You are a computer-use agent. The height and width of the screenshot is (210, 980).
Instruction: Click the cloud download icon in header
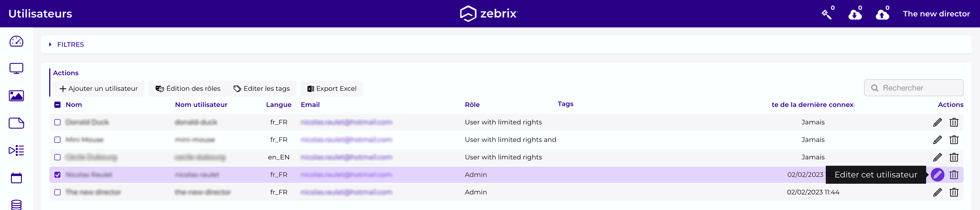pyautogui.click(x=855, y=14)
